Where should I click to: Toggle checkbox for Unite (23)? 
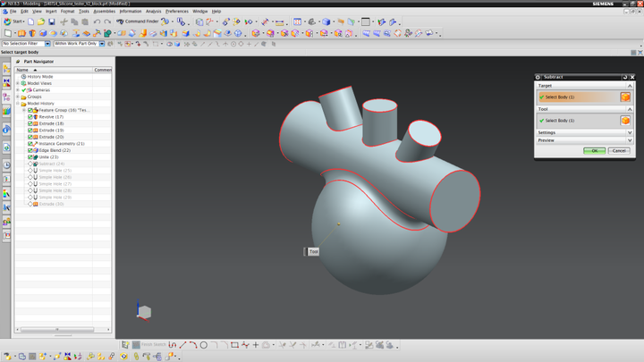coord(30,157)
